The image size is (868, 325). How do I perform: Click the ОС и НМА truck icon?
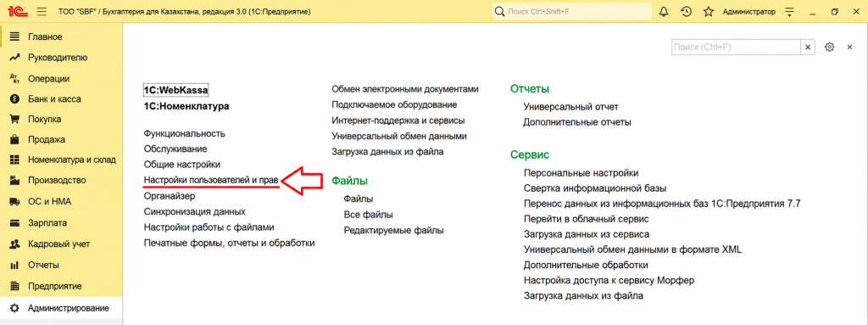pyautogui.click(x=15, y=201)
